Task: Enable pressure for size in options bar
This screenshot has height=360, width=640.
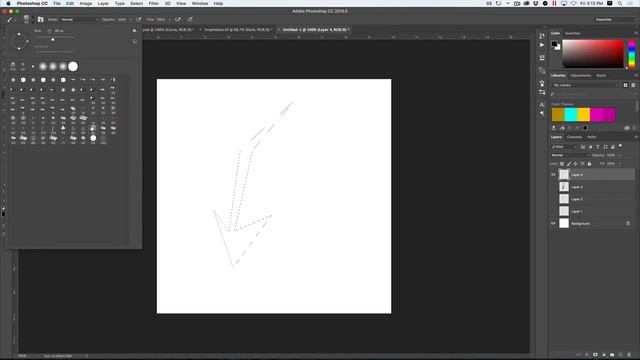Action: point(190,19)
